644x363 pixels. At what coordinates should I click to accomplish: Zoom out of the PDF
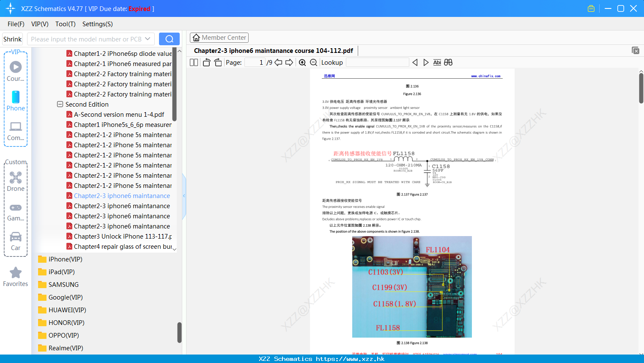(x=314, y=63)
